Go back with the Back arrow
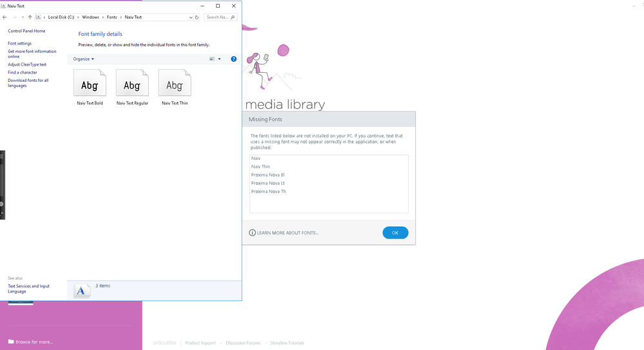 tap(5, 17)
